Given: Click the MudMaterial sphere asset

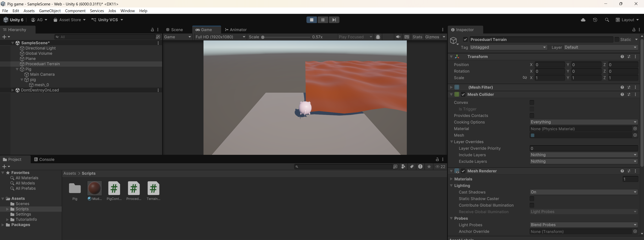Looking at the screenshot, I should pos(95,188).
